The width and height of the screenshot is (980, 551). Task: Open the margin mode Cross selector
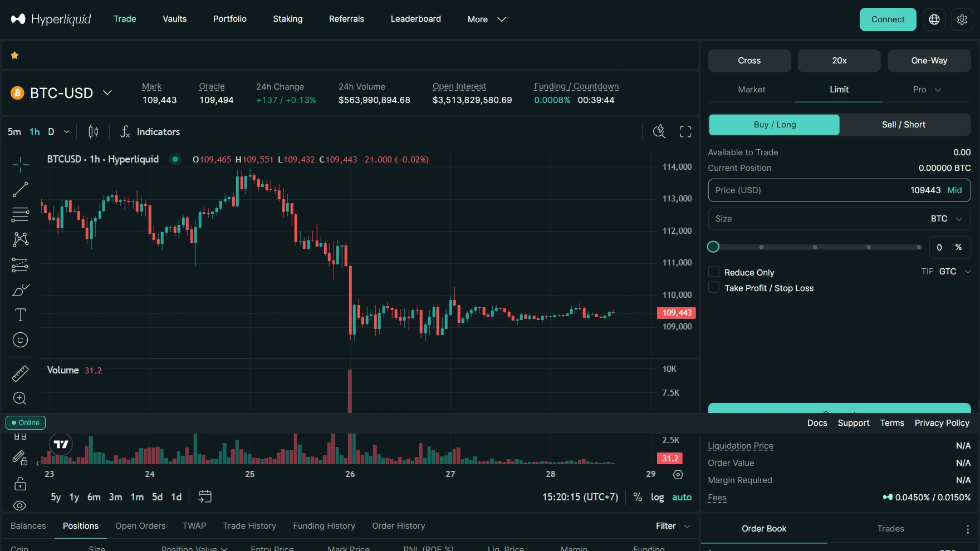749,61
